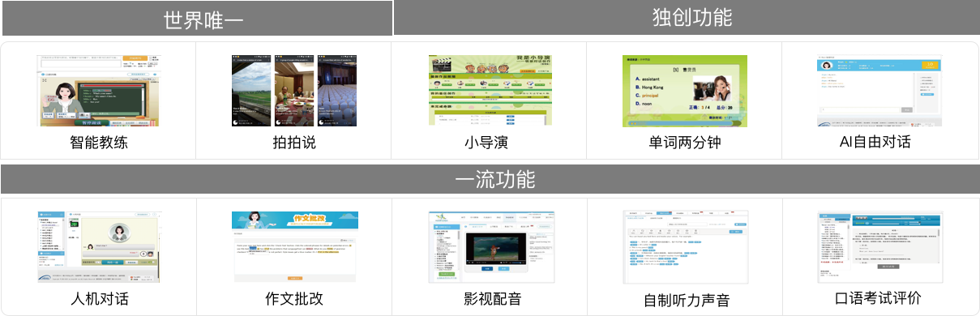
Task: Click the 单词两分钟 label text
Action: click(686, 143)
